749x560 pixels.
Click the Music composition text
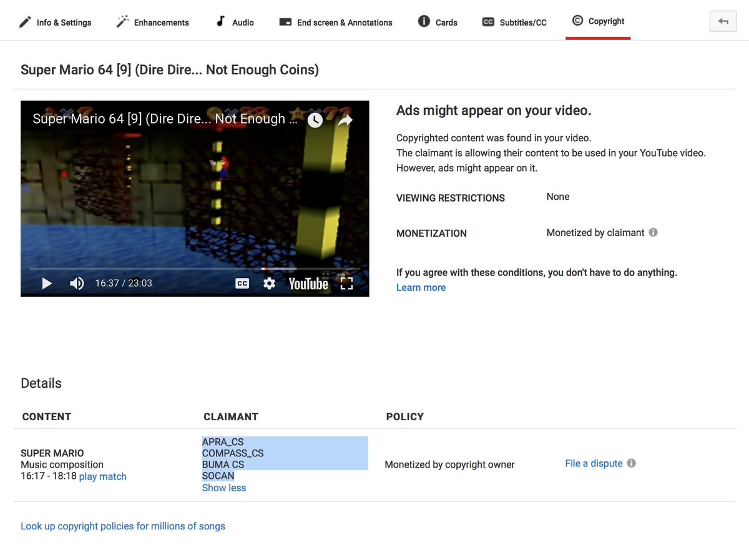pyautogui.click(x=62, y=464)
